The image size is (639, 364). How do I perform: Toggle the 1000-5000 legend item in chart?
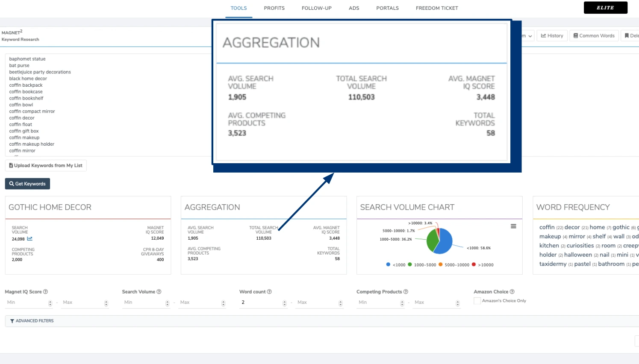coord(421,265)
